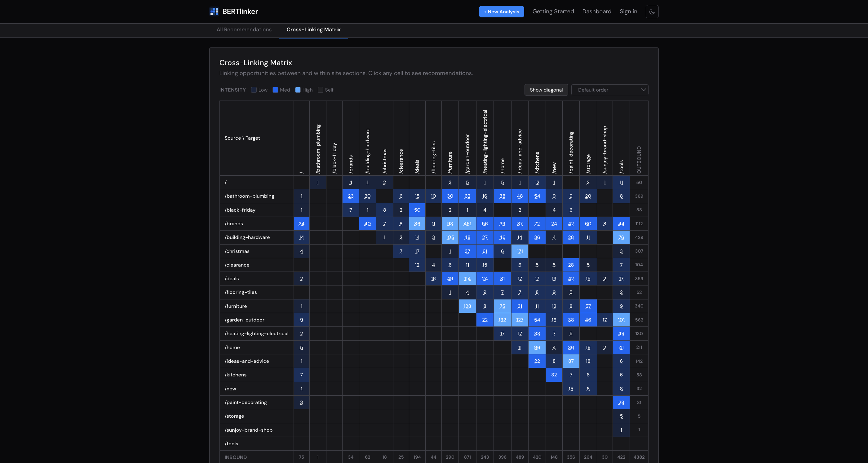Switch to the All Recommendations tab
Viewport: 868px width, 463px height.
click(x=244, y=30)
